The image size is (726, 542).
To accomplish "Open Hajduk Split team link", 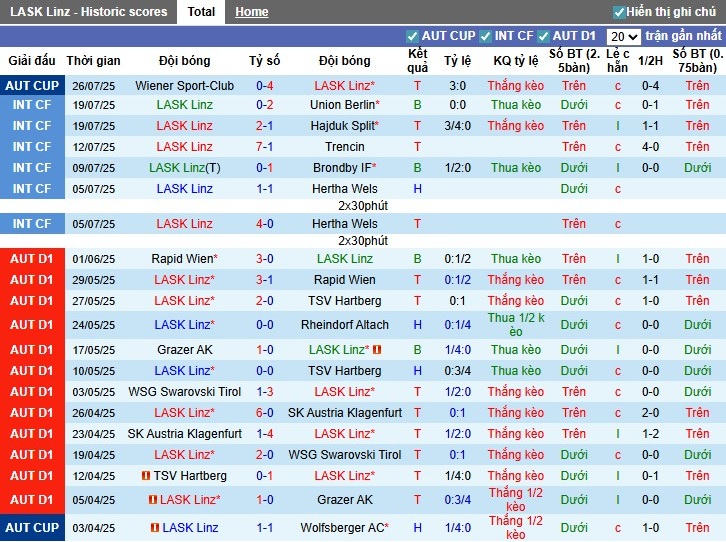I will pos(344,125).
